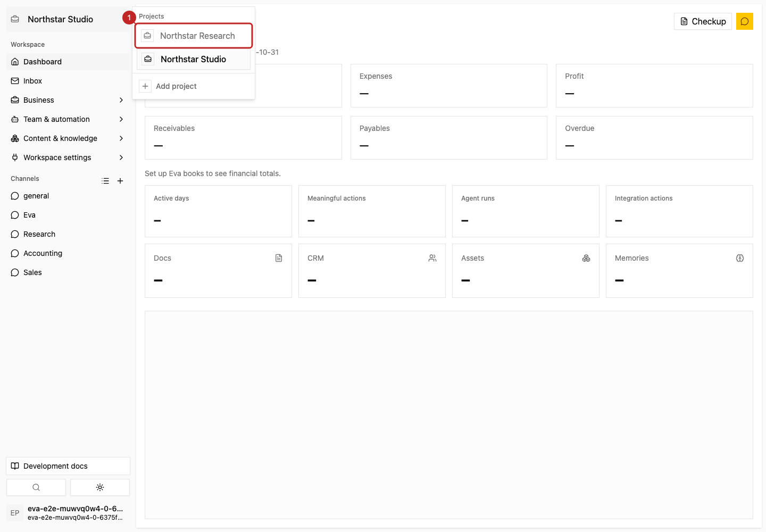The image size is (766, 532).
Task: Add a new channel with the plus icon
Action: (x=120, y=181)
